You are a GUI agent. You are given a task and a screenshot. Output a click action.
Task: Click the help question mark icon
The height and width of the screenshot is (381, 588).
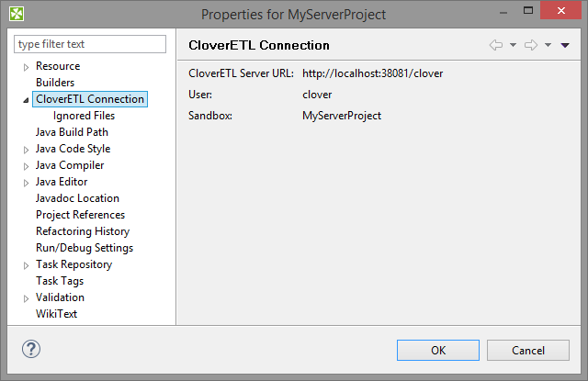click(31, 349)
